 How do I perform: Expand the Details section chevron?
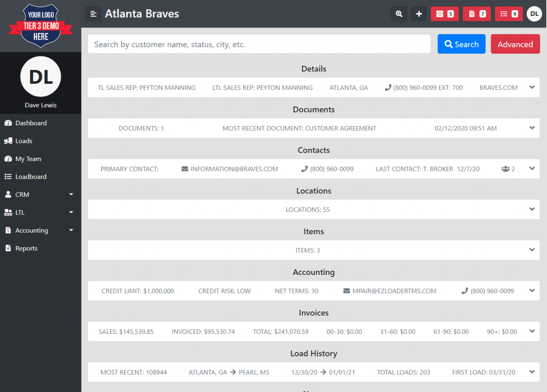pyautogui.click(x=532, y=87)
